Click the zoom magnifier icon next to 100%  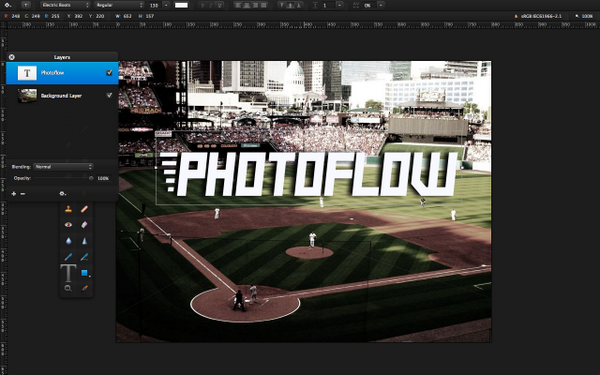tap(577, 16)
